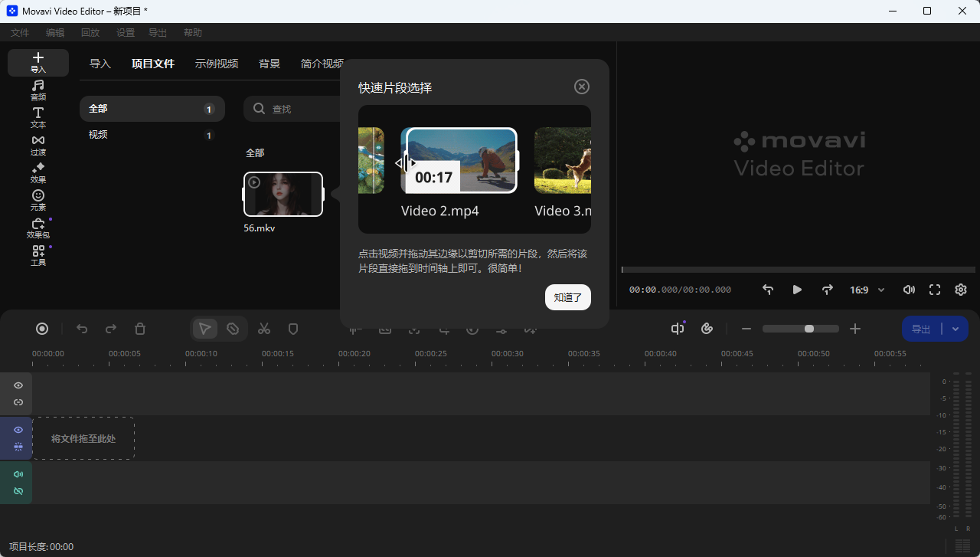The height and width of the screenshot is (557, 980).
Task: Open the 导入 import sidebar panel
Action: (38, 63)
